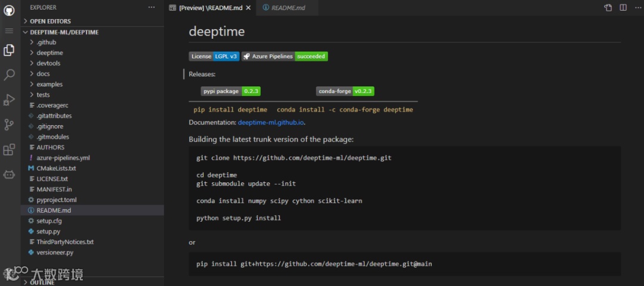Expand the deeptime folder
The height and width of the screenshot is (286, 644).
pos(92,53)
